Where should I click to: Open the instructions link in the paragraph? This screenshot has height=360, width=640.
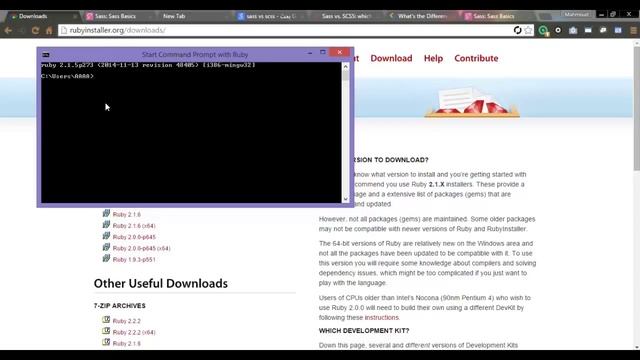coord(381,318)
